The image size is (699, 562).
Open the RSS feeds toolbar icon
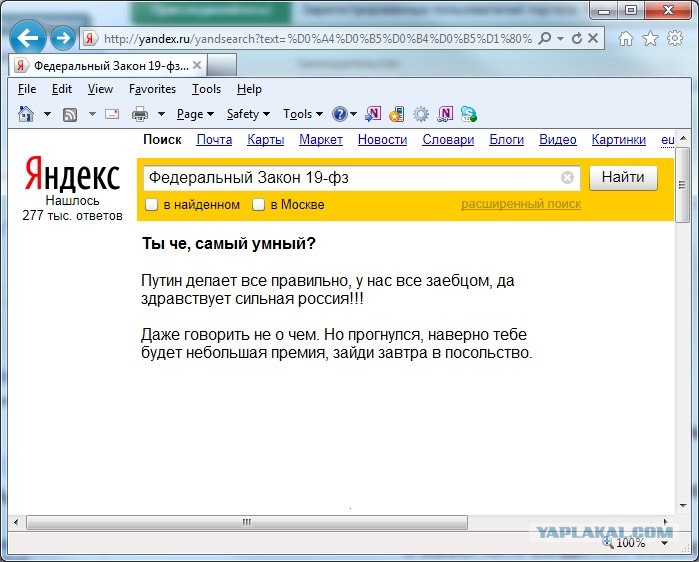(70, 115)
